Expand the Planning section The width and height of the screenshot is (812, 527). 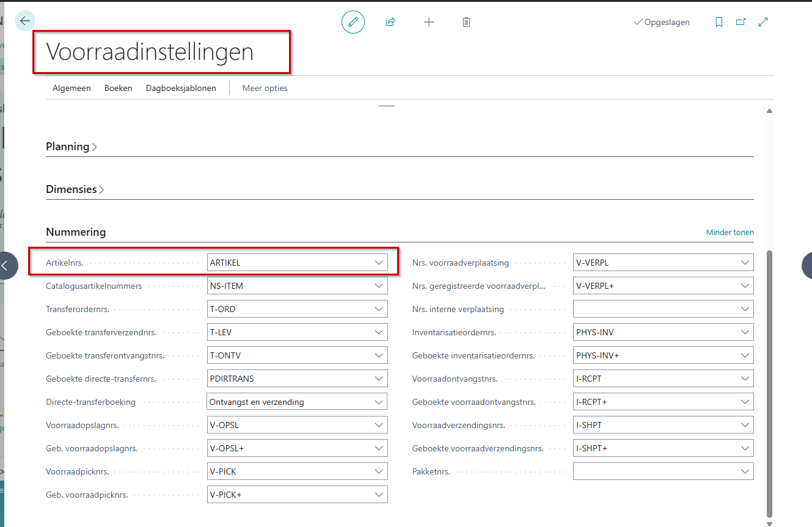coord(71,147)
